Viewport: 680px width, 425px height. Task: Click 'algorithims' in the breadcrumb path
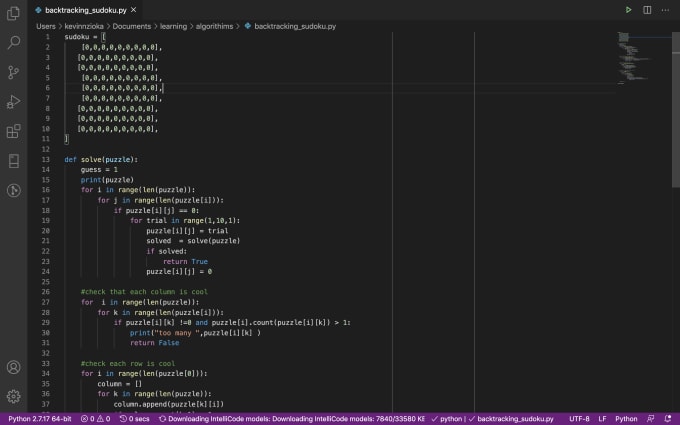[x=214, y=26]
